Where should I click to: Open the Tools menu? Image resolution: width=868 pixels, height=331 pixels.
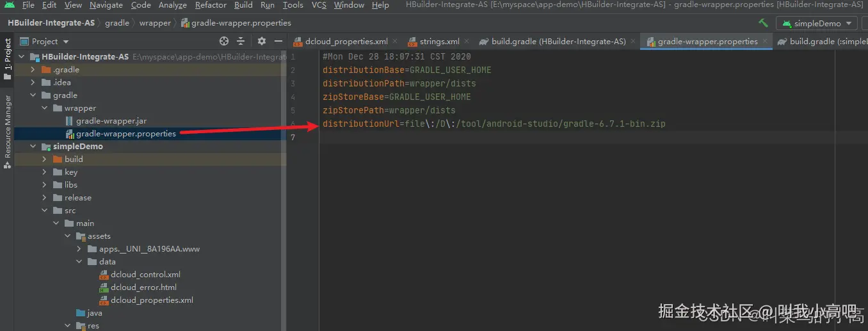[293, 5]
